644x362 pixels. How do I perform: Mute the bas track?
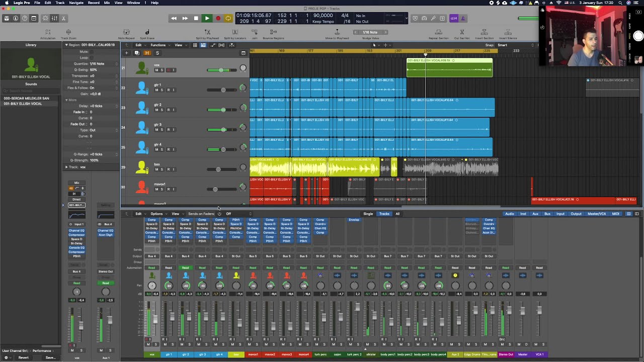tap(156, 169)
